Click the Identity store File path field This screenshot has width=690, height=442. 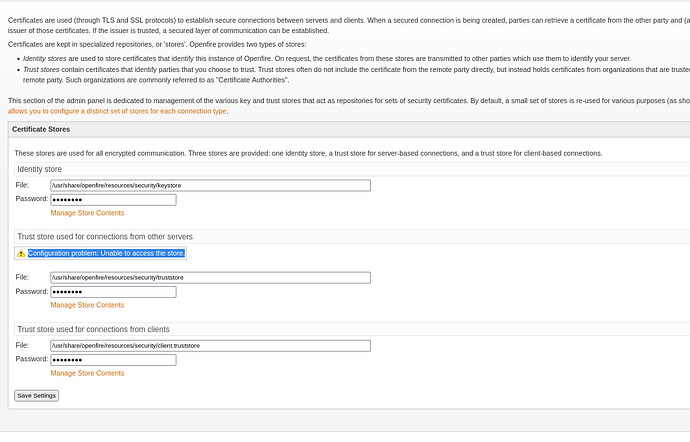[210, 185]
